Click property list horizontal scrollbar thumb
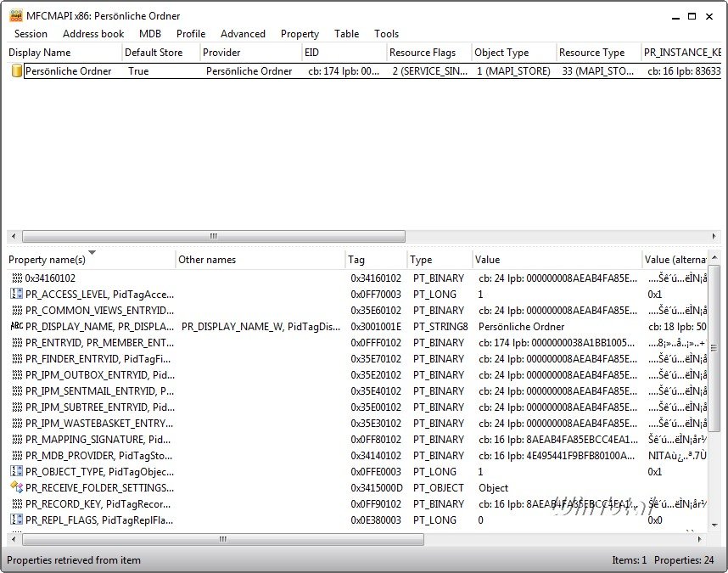The height and width of the screenshot is (573, 728). tap(223, 539)
